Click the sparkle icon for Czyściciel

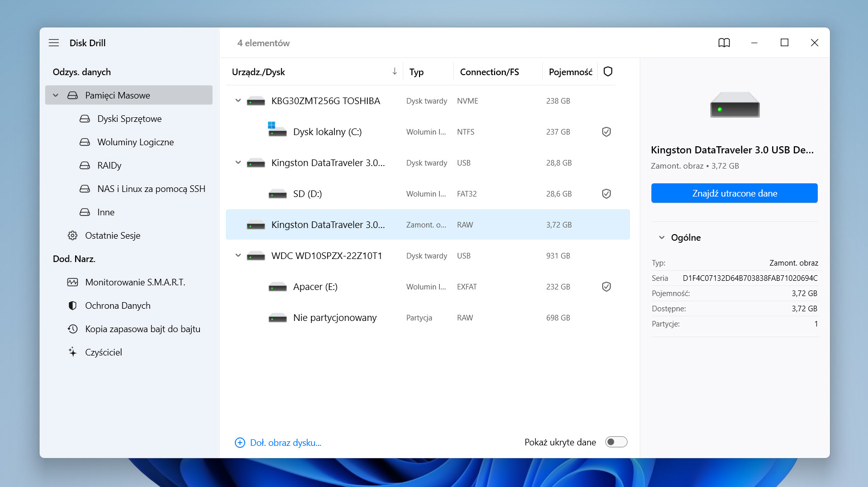pos(73,352)
